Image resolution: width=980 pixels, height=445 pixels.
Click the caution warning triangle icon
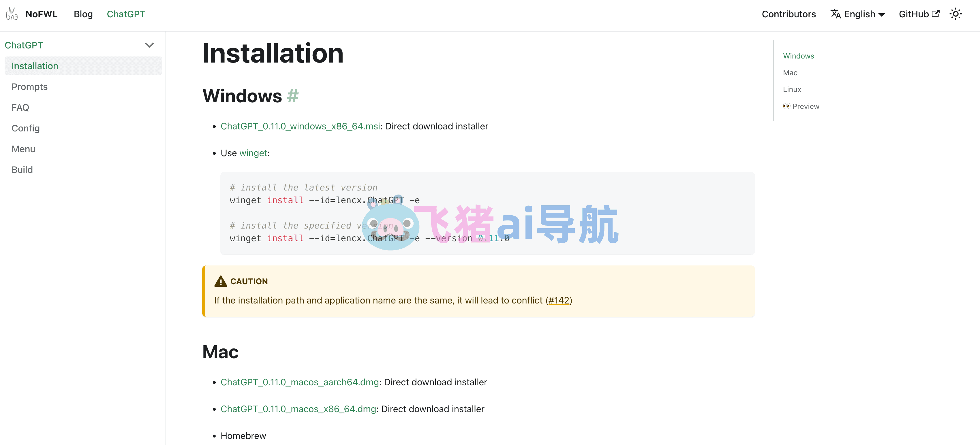(x=221, y=281)
